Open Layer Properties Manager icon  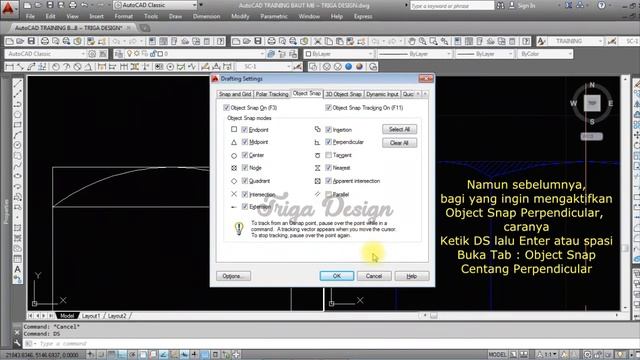(x=119, y=54)
